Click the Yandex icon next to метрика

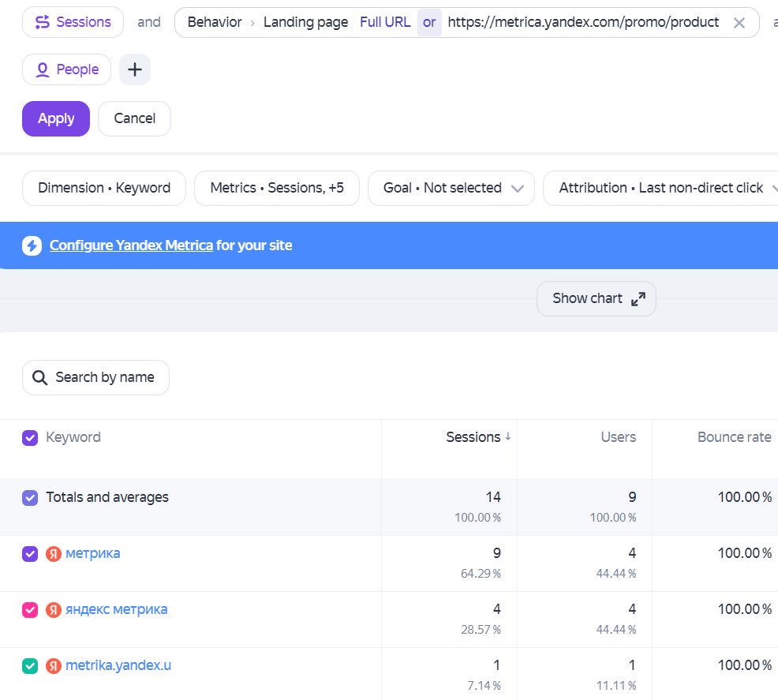54,554
